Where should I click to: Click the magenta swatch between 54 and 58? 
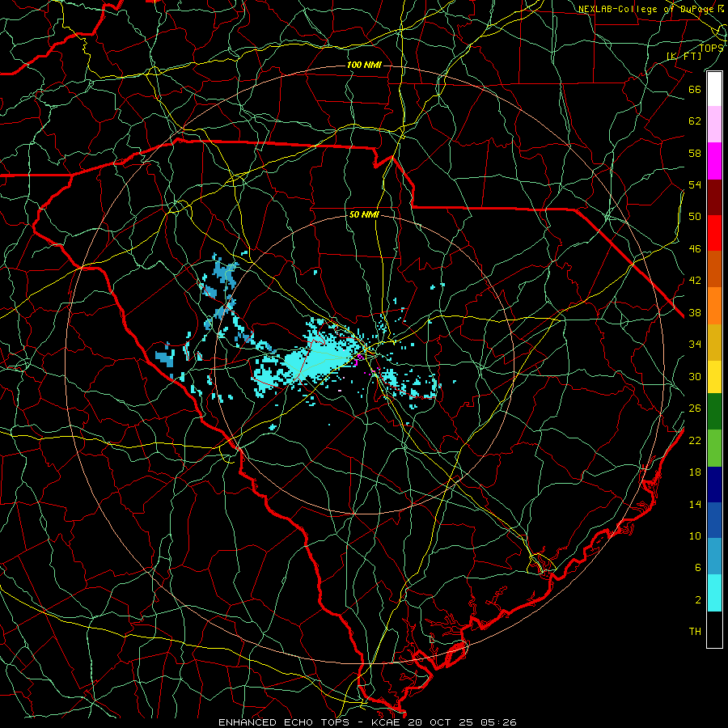coord(714,161)
